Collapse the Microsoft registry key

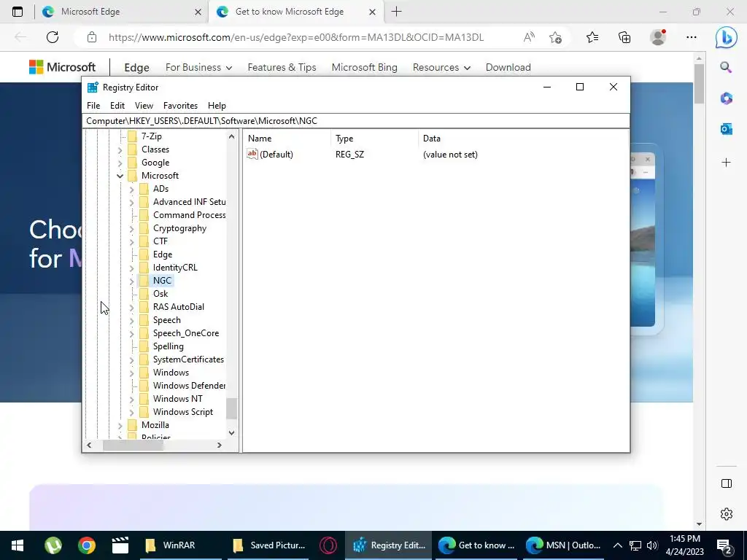[120, 176]
